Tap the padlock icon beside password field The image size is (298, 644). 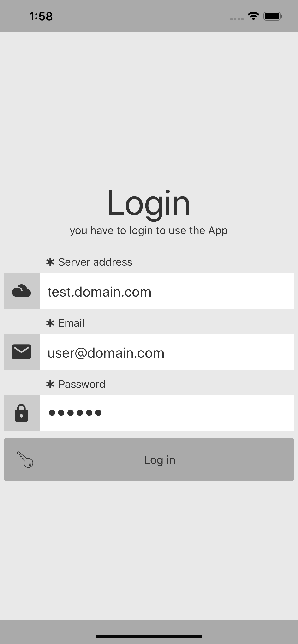tap(22, 413)
